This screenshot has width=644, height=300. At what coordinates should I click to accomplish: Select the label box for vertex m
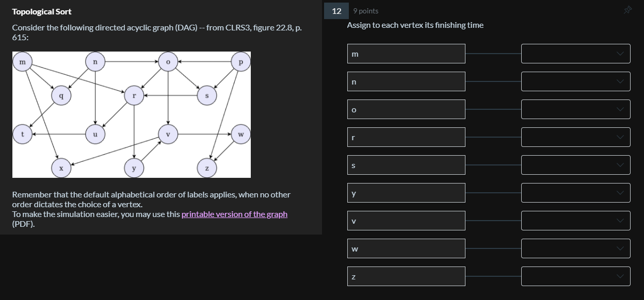click(x=406, y=53)
